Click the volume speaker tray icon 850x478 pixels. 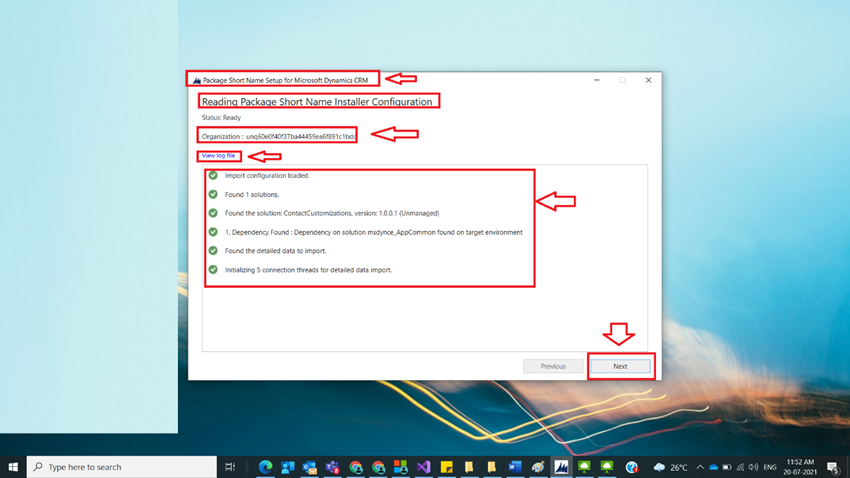pos(754,467)
